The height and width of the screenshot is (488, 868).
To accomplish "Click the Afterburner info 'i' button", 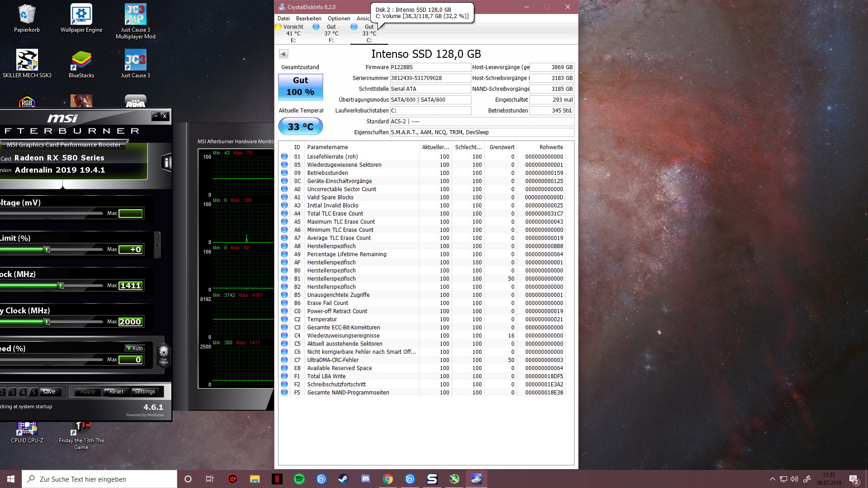I will coord(166,162).
